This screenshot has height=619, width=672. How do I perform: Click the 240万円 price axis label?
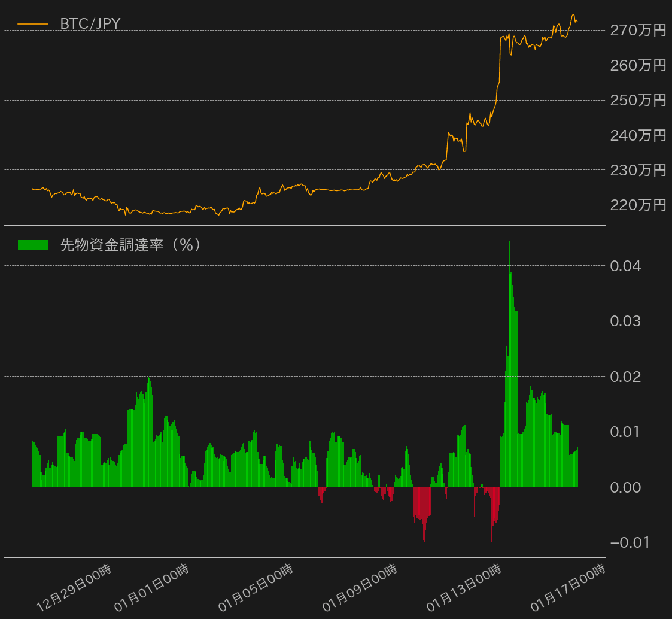tap(638, 135)
